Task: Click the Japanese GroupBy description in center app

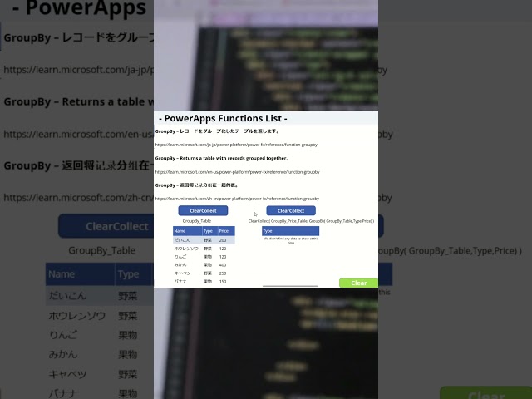Action: coord(217,131)
